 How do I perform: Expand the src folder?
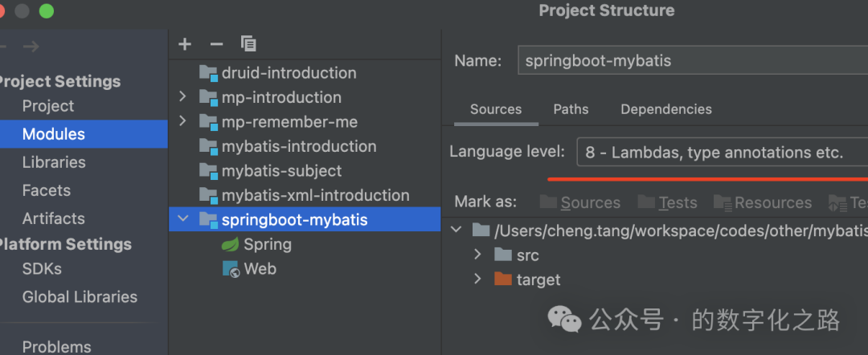click(478, 255)
